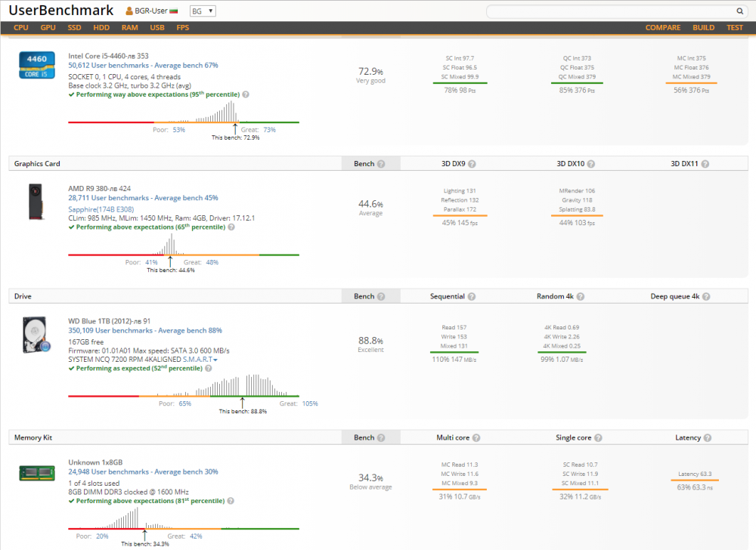
Task: Click help icon next to 3D DX11
Action: tap(705, 164)
